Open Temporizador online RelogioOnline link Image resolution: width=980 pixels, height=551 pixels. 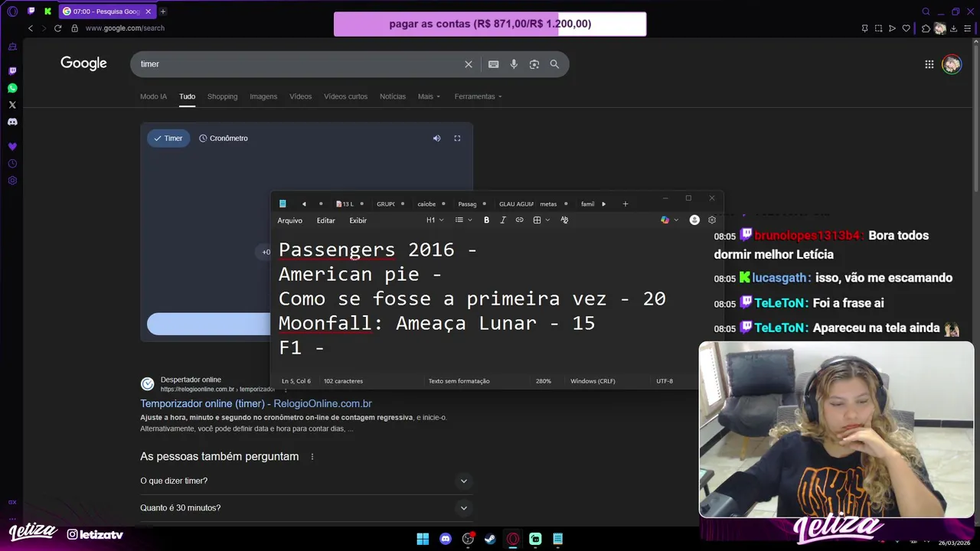click(256, 404)
